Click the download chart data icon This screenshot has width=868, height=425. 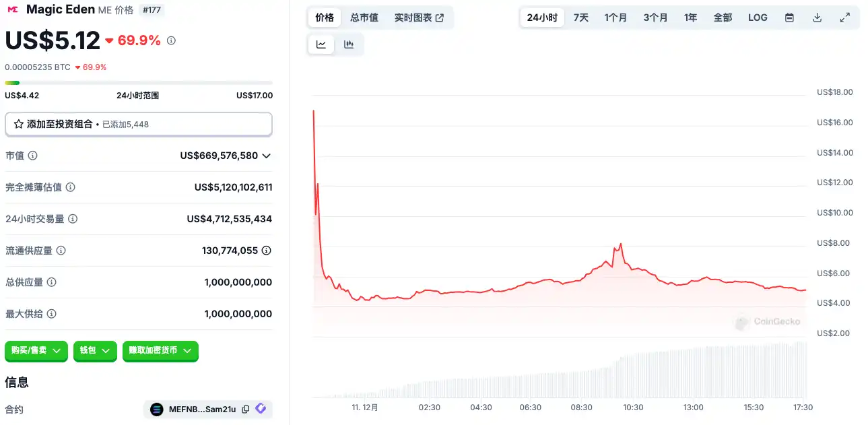coord(817,18)
